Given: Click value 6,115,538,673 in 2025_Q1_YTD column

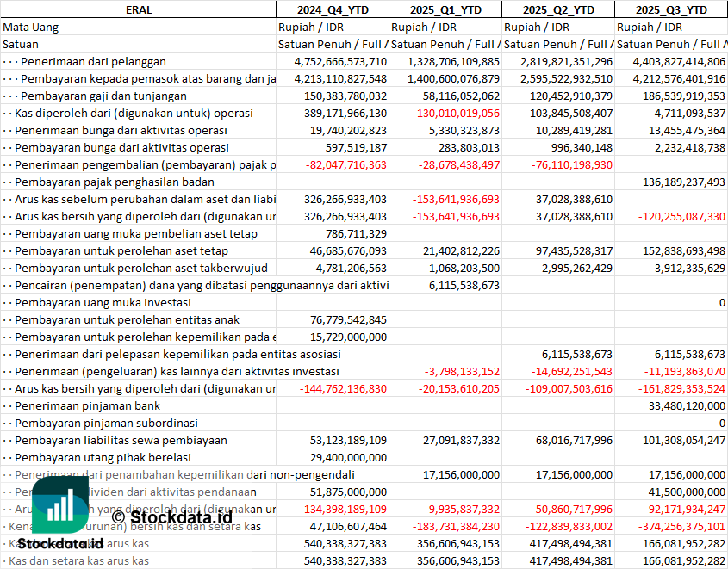Looking at the screenshot, I should [x=464, y=285].
